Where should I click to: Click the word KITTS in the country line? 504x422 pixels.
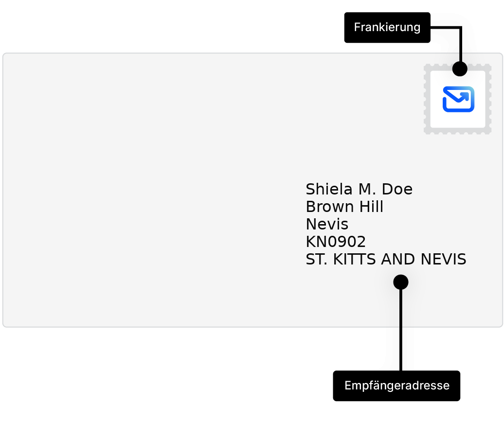355,260
